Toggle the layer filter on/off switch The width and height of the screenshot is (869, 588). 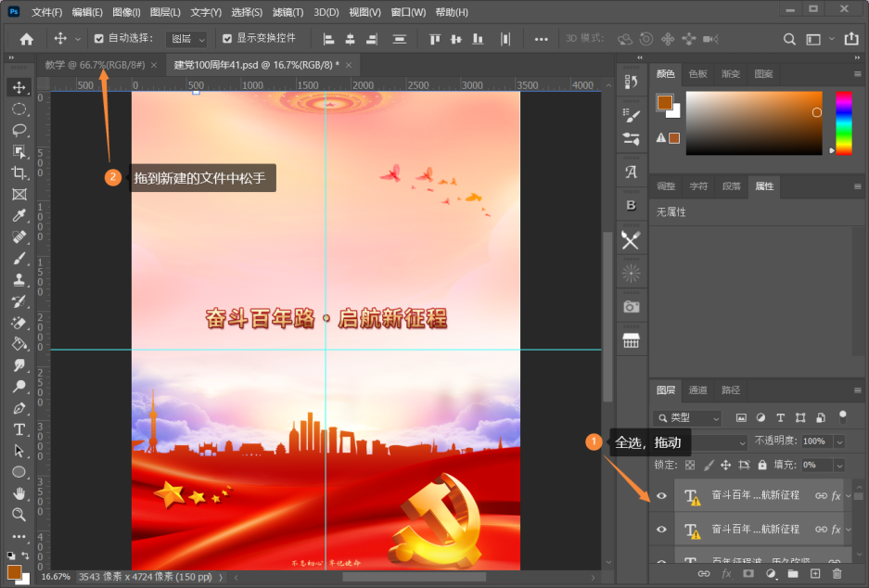(842, 416)
